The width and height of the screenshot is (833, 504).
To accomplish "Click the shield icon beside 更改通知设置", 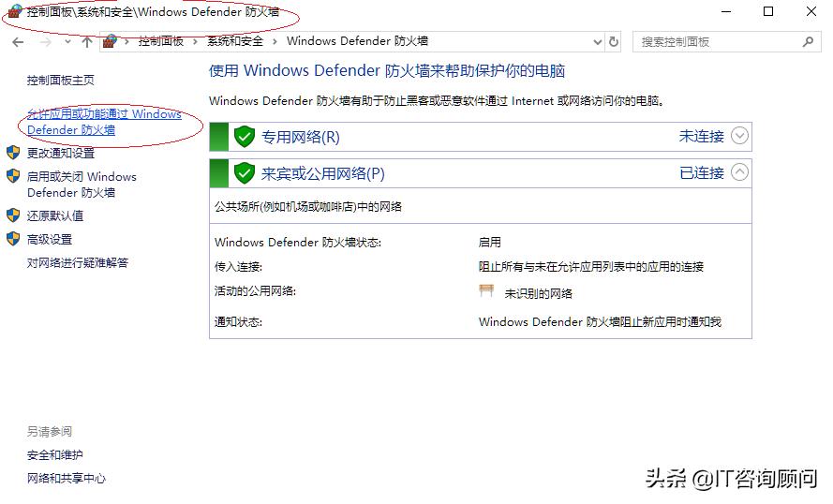I will (13, 153).
